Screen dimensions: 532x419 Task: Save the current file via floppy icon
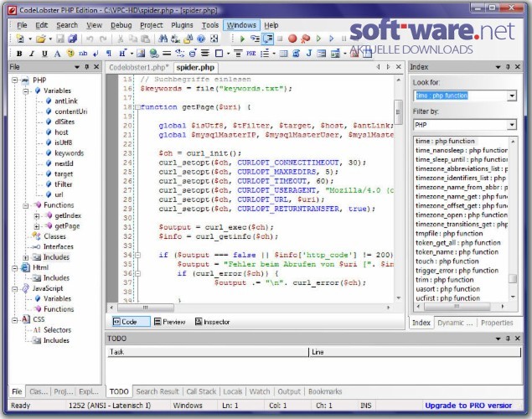coord(60,39)
